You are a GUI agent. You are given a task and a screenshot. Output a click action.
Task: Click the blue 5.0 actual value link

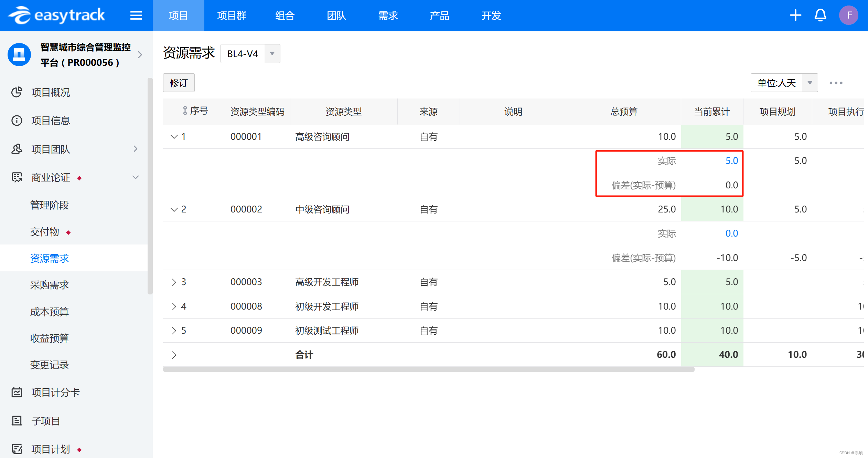tap(731, 161)
